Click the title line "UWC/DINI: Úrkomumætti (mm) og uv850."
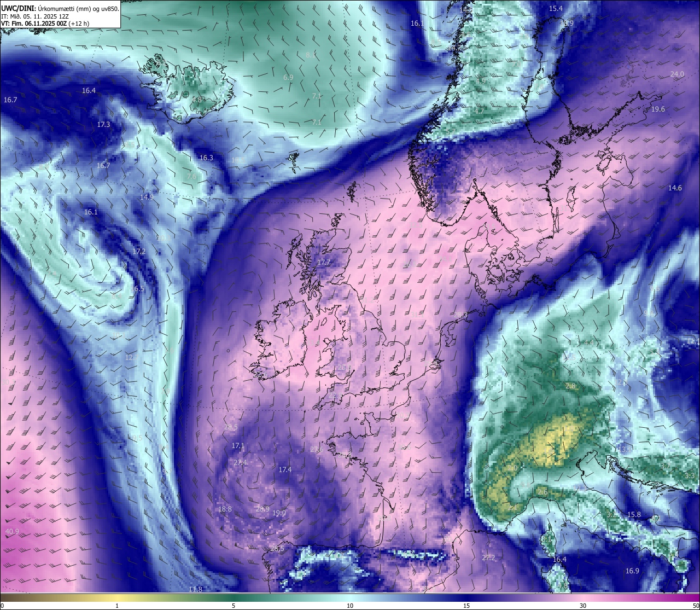This screenshot has width=700, height=610. (60, 9)
